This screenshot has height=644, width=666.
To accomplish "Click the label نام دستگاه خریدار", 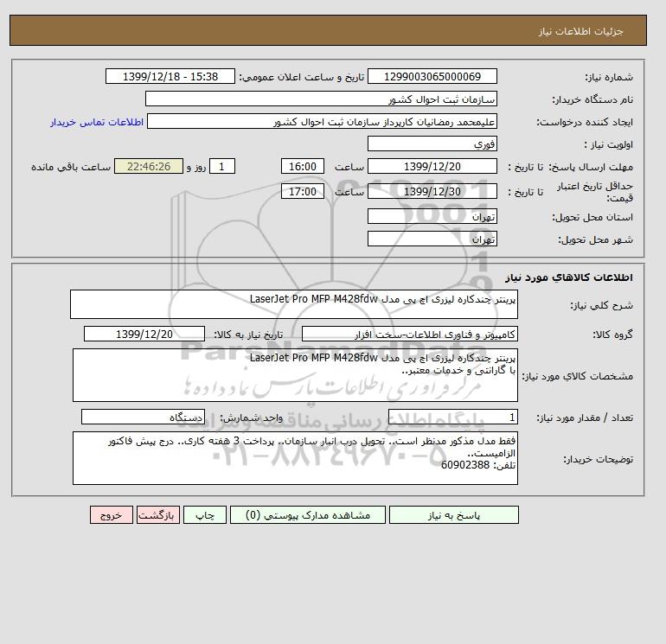I will [593, 99].
